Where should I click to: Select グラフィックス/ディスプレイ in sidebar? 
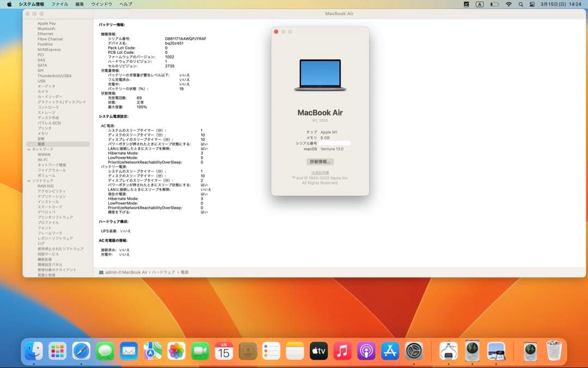(x=62, y=102)
